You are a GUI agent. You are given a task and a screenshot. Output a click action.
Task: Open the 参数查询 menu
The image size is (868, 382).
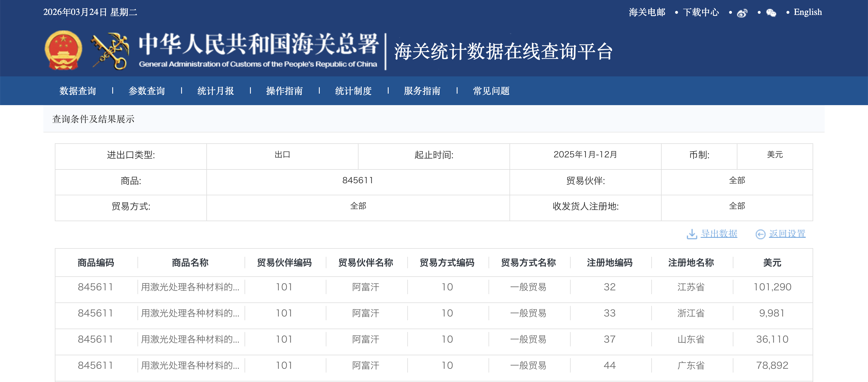point(147,91)
